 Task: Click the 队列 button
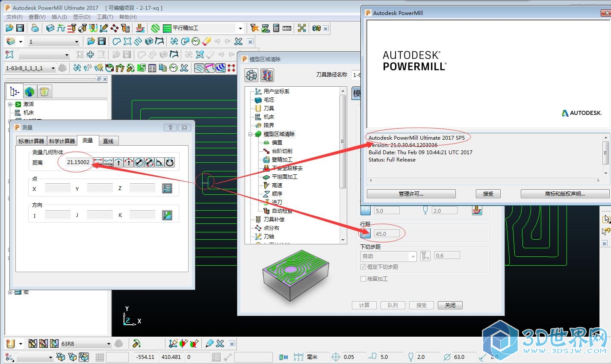click(393, 305)
